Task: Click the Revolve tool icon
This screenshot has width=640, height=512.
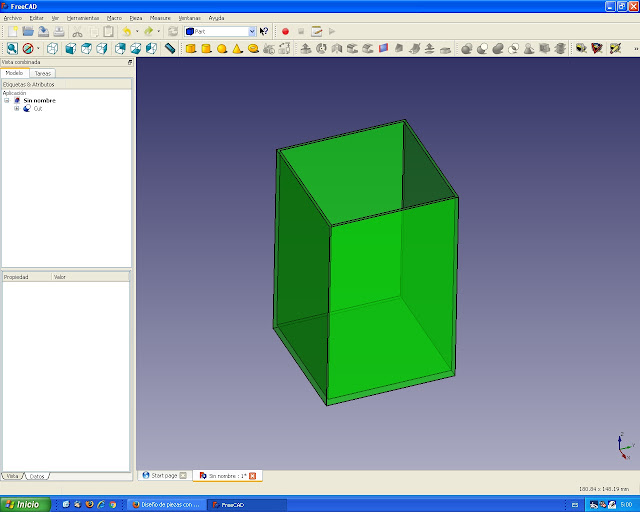Action: (321, 49)
